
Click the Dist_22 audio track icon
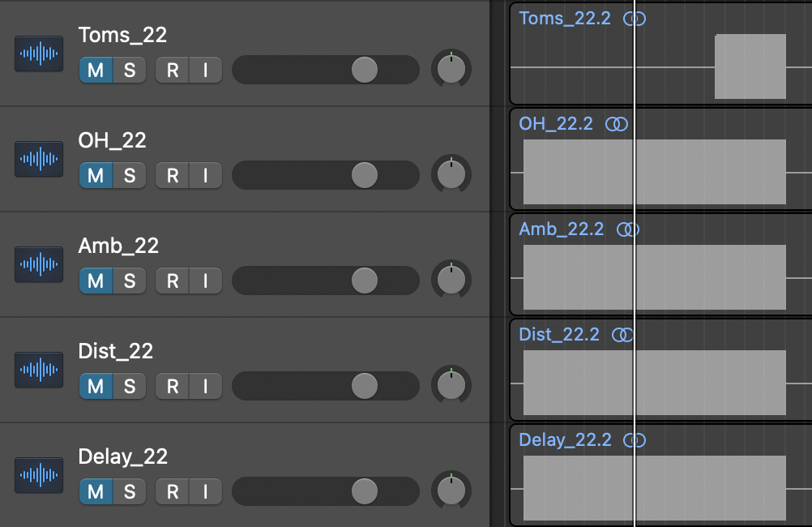tap(39, 370)
